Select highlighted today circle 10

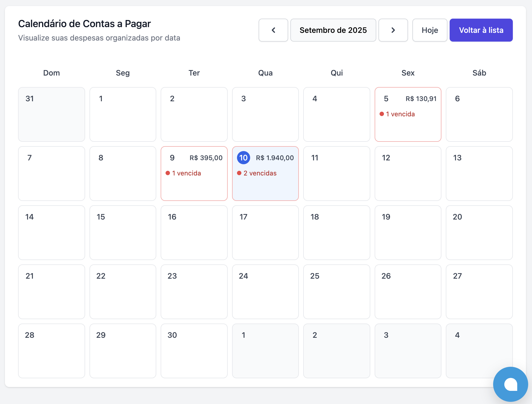pos(243,158)
